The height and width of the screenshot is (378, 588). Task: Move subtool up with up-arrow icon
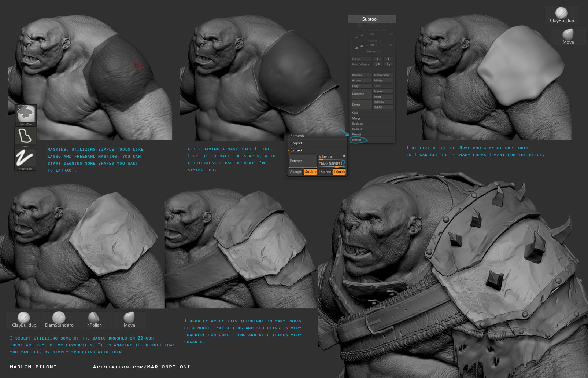click(378, 59)
